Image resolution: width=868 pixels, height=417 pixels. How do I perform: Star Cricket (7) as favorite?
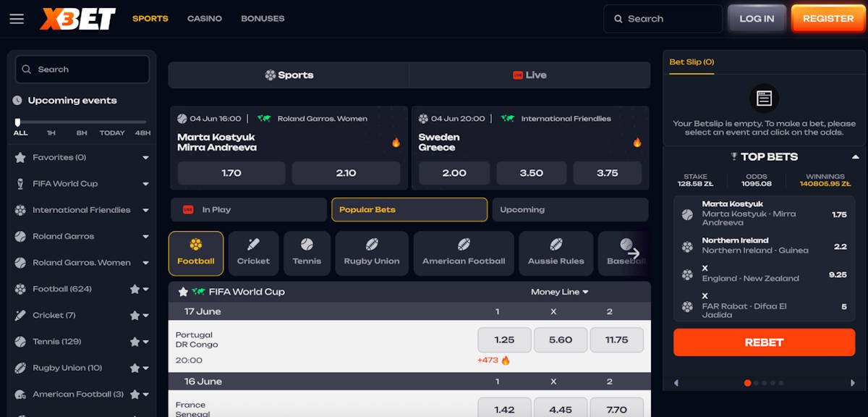[135, 316]
